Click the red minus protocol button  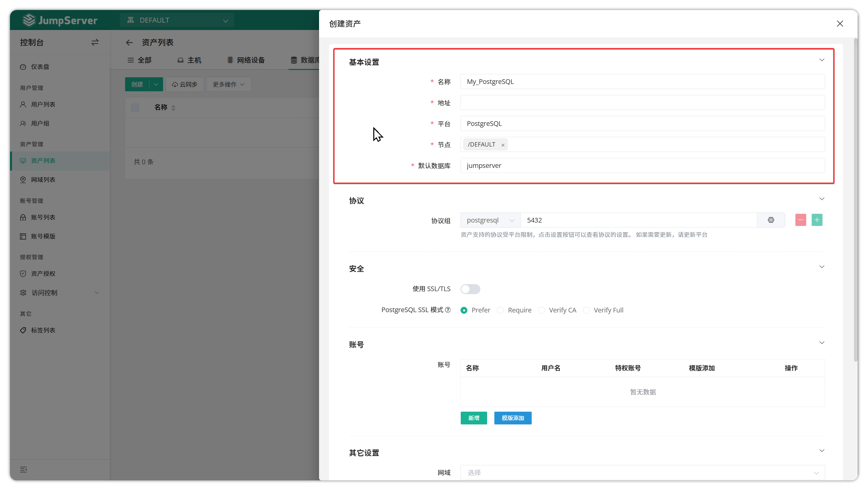[800, 220]
